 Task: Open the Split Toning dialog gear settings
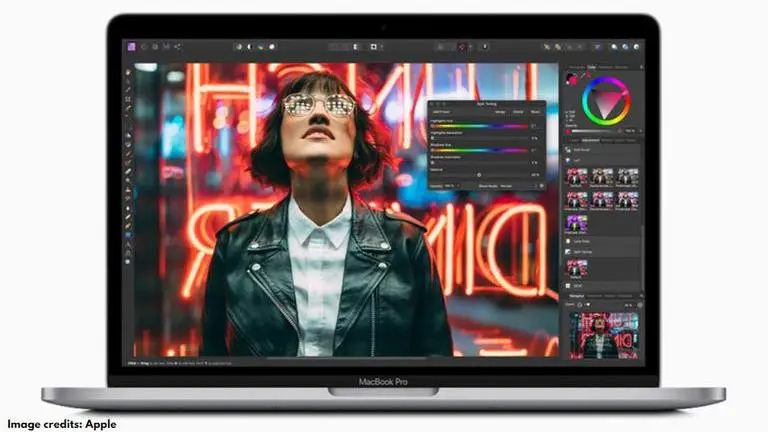pos(541,186)
